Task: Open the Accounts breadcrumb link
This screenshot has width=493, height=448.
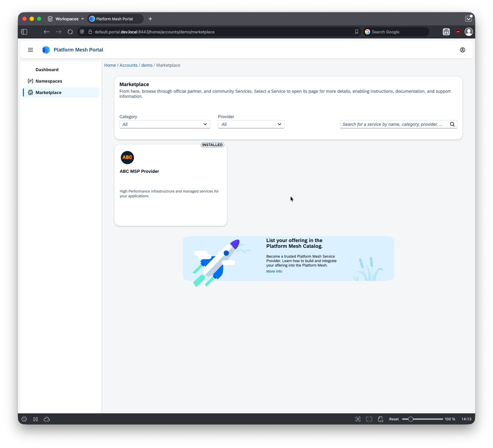Action: pos(129,65)
